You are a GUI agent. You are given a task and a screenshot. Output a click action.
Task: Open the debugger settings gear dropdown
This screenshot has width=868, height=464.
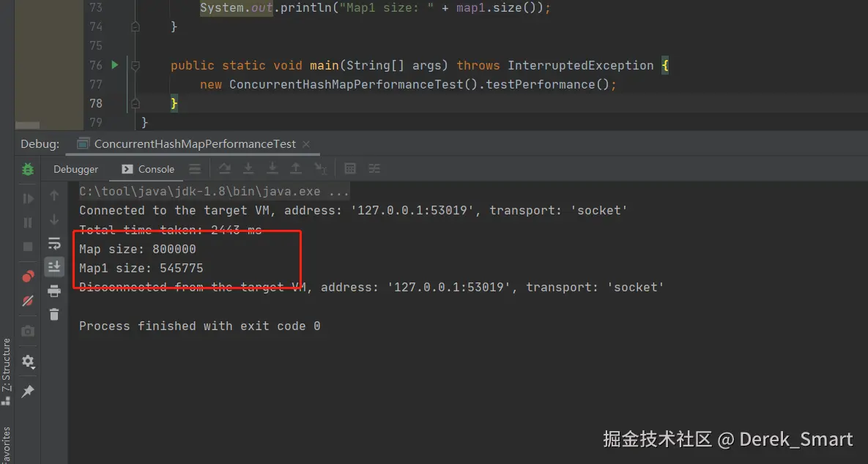(27, 362)
